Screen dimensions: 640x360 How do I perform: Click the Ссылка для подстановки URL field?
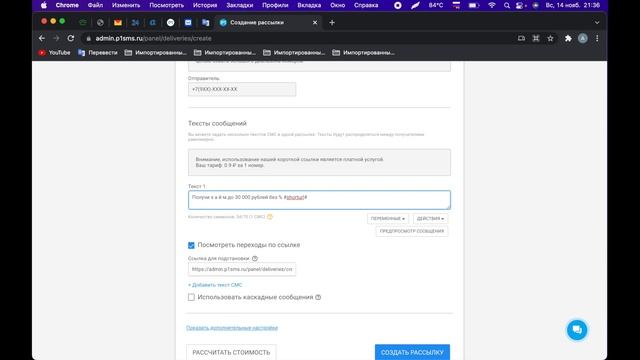click(242, 269)
